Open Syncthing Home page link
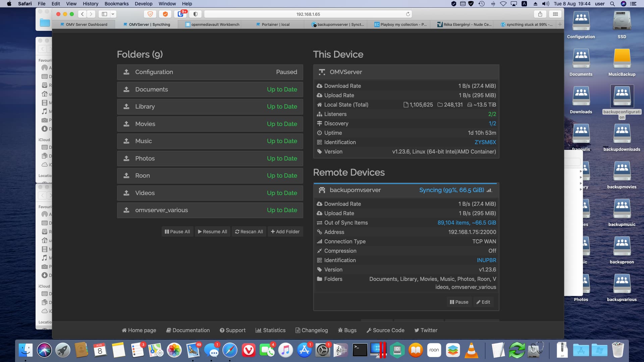This screenshot has height=362, width=644. [x=139, y=330]
